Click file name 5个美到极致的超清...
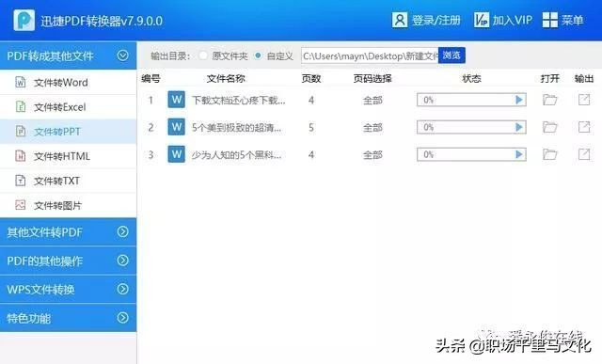 (236, 128)
